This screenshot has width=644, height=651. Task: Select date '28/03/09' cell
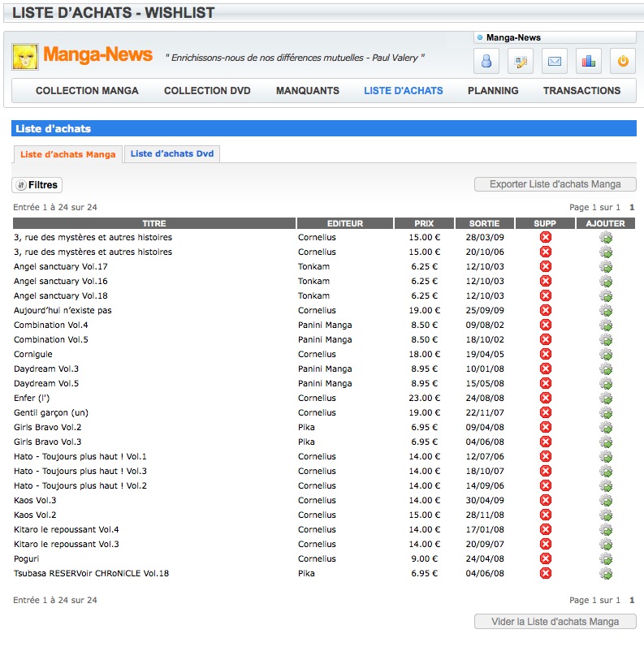tap(485, 237)
